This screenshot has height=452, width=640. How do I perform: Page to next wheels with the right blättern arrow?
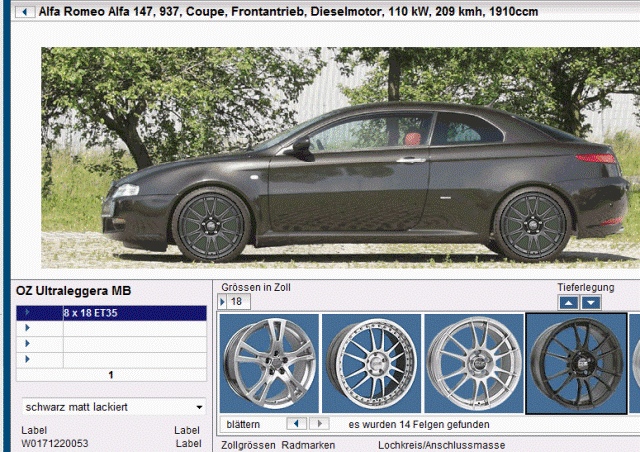click(318, 424)
